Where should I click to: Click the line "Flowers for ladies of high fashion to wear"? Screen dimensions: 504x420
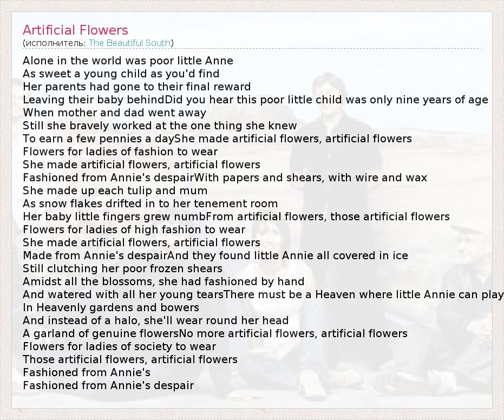pos(134,229)
